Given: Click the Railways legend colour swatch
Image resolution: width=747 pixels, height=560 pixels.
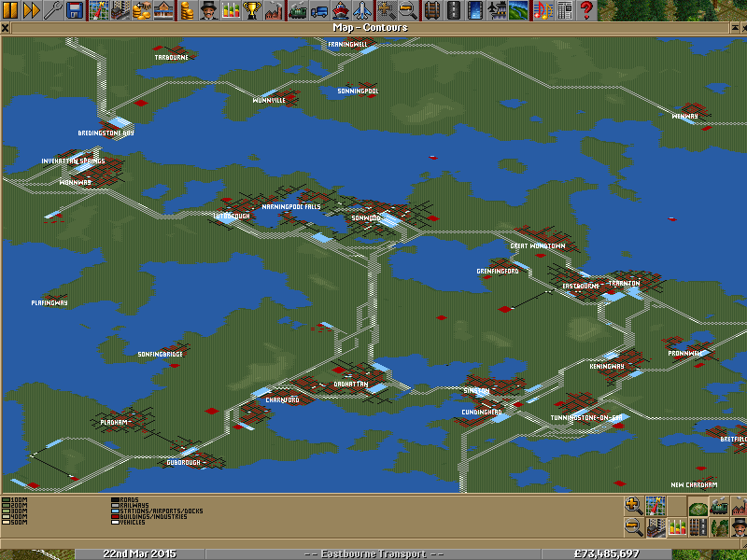Looking at the screenshot, I should pyautogui.click(x=115, y=505).
